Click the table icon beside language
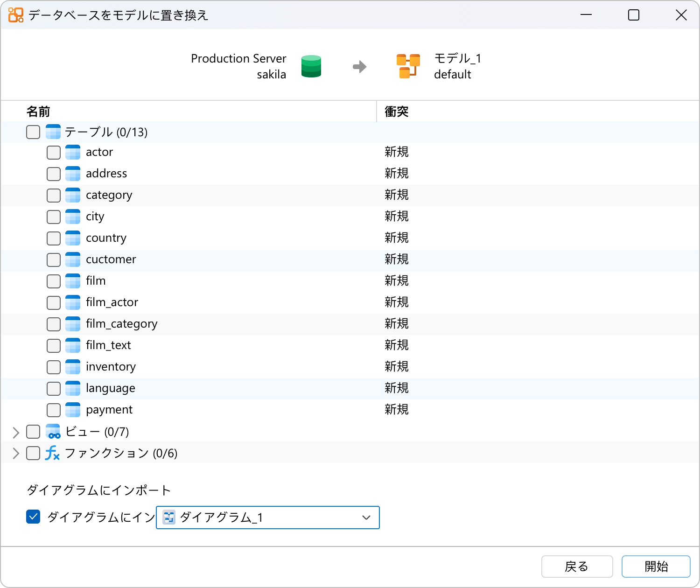 [x=73, y=388]
